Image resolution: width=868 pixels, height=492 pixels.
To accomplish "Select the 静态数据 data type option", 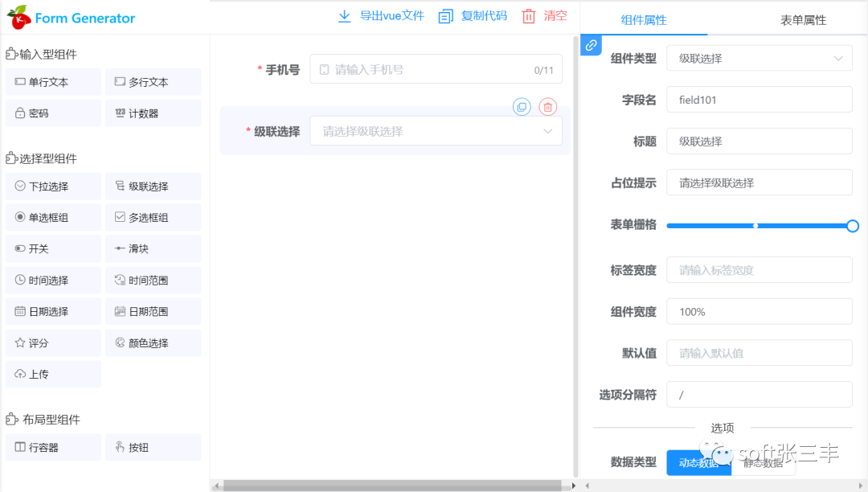I will (x=763, y=462).
